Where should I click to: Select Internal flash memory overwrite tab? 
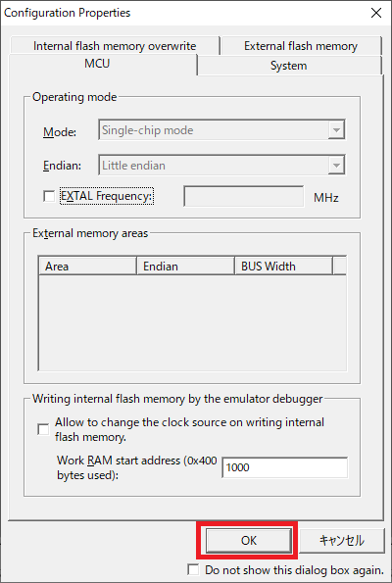pyautogui.click(x=115, y=46)
